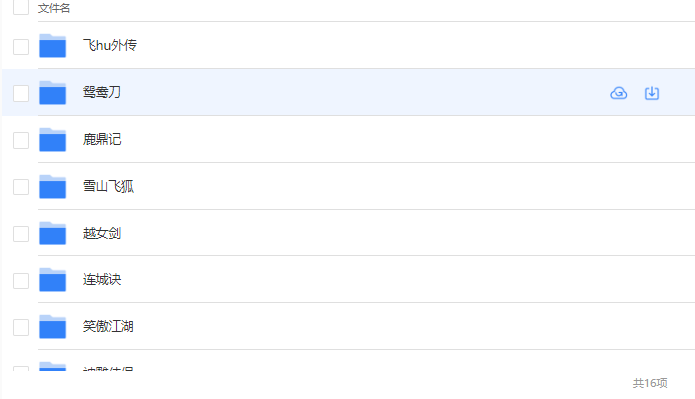Open the 鹿鼎记 folder icon
The width and height of the screenshot is (695, 399).
pos(52,140)
